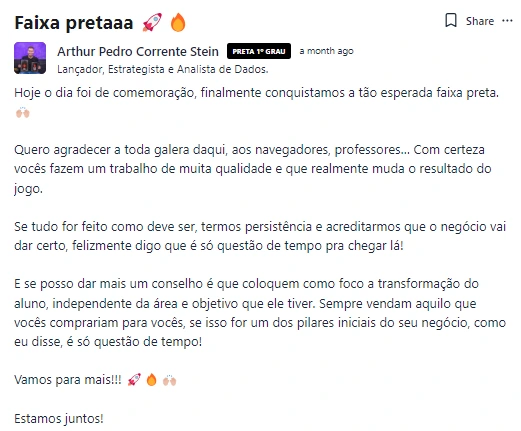Click the paragraph starting 'E se posso dar mais'
Viewport: 521px width, 431px height.
pyautogui.click(x=260, y=313)
